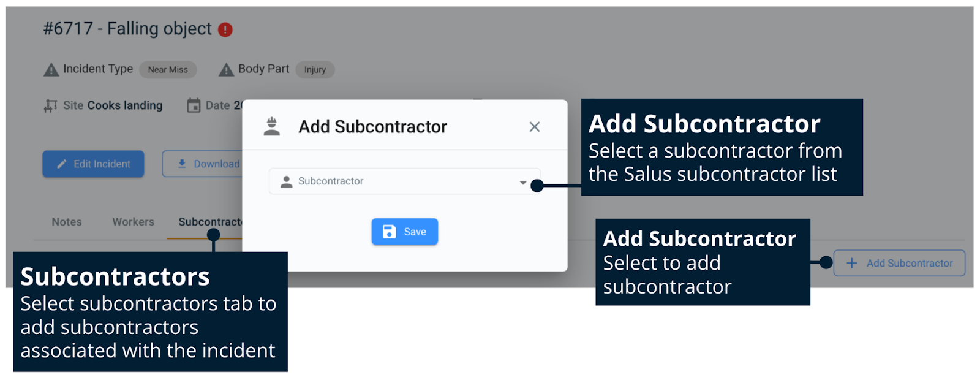Screen dimensions: 980x380
Task: Save the selected subcontractor
Action: (x=404, y=232)
